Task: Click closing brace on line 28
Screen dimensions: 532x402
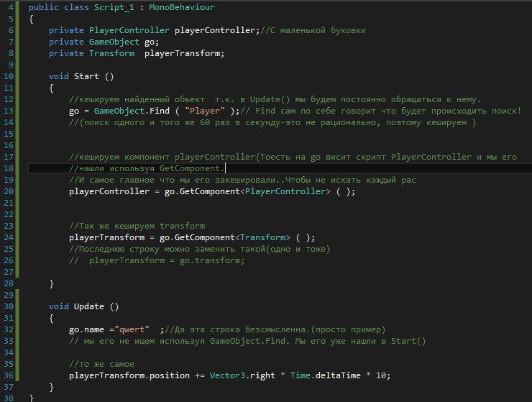Action: (x=51, y=283)
